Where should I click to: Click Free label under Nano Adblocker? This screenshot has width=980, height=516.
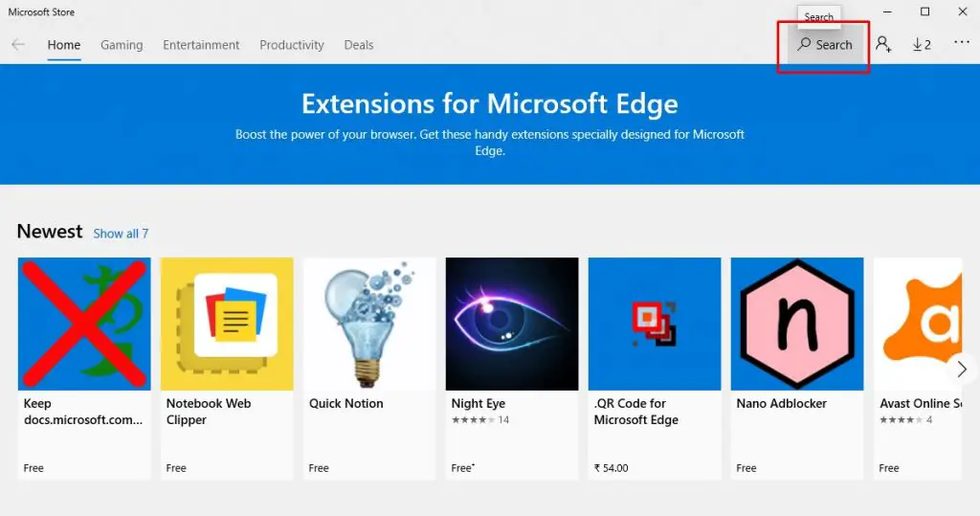(x=746, y=468)
